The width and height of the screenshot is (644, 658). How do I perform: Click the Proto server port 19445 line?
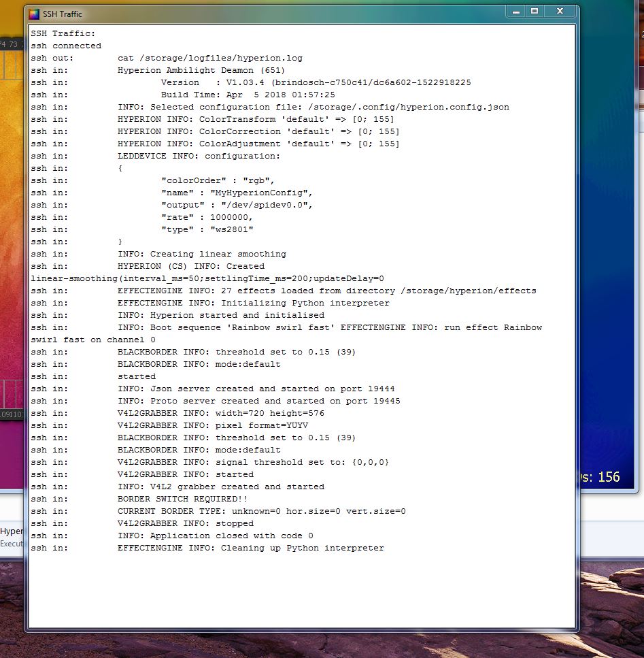258,401
